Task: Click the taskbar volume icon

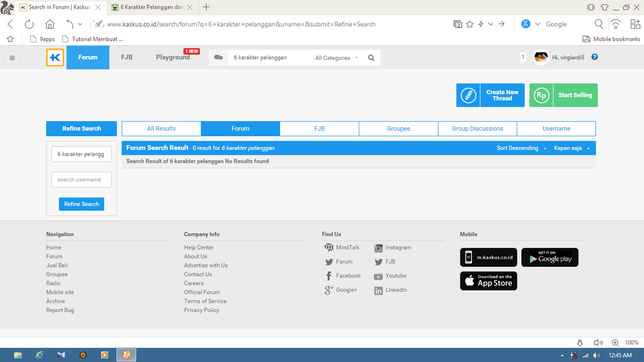Action: click(596, 355)
